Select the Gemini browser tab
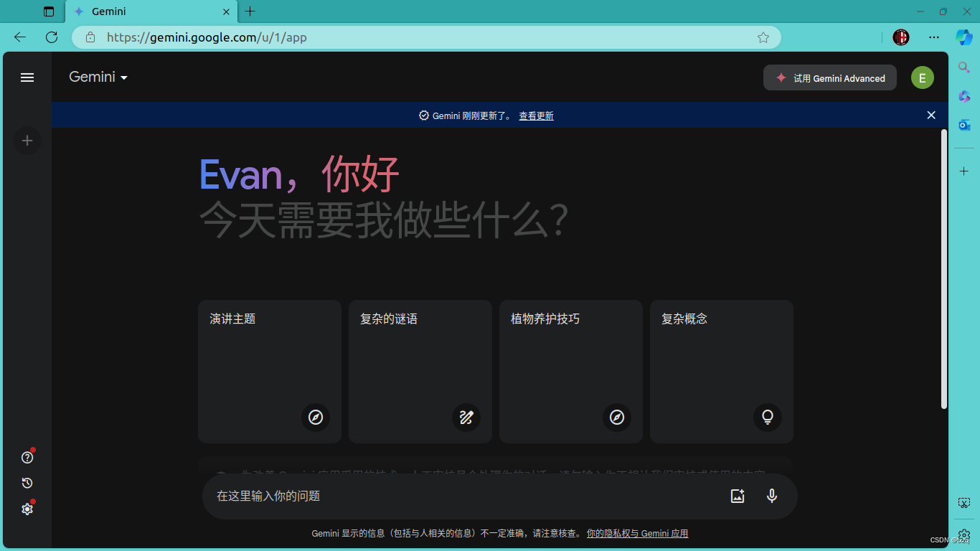 [151, 11]
